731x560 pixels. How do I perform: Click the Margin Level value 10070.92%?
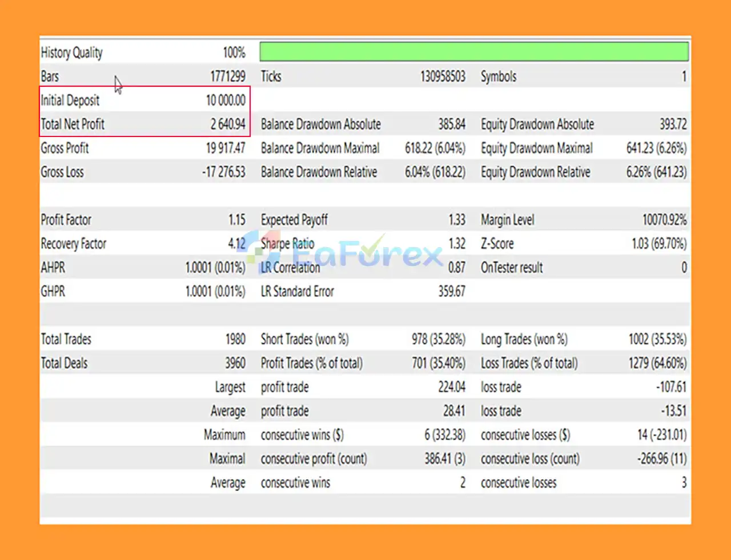pos(664,220)
